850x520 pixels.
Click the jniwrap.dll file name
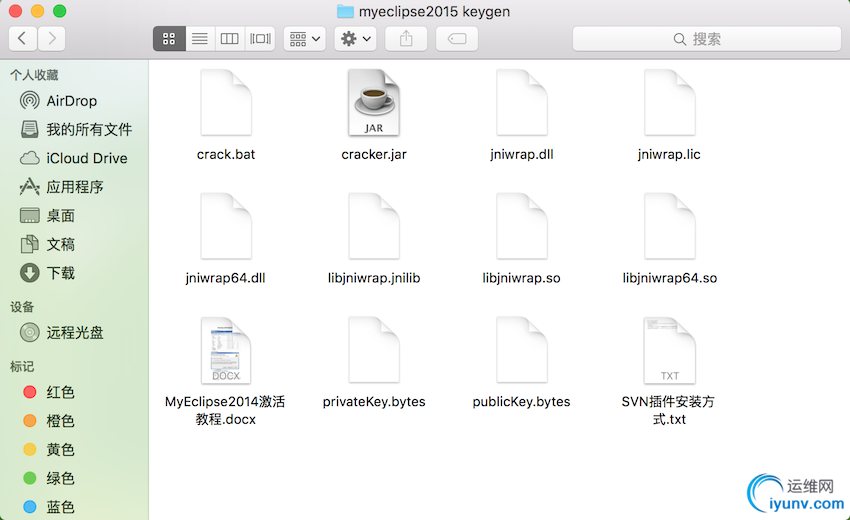coord(521,155)
